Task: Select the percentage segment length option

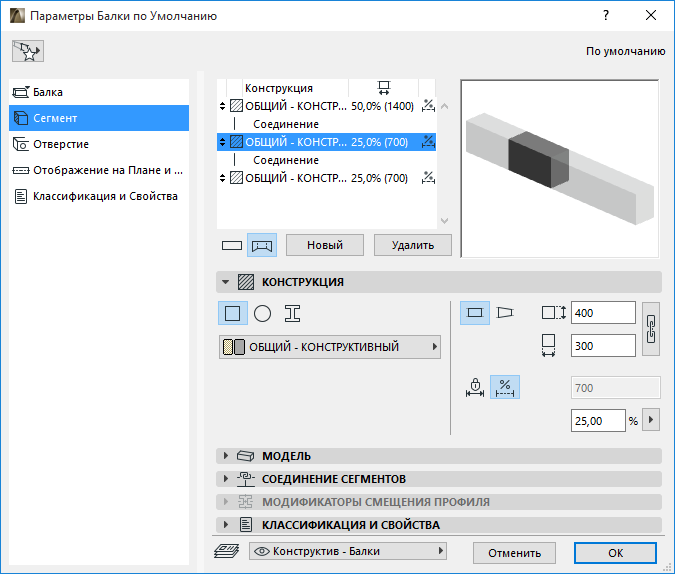Action: pos(505,387)
